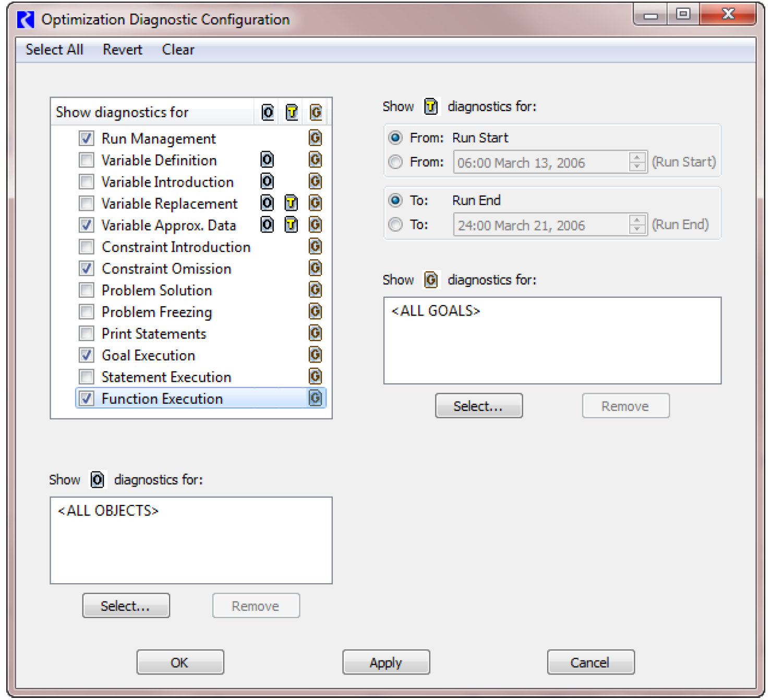Open the Select button under ALL GOALS list
771x700 pixels.
[478, 406]
